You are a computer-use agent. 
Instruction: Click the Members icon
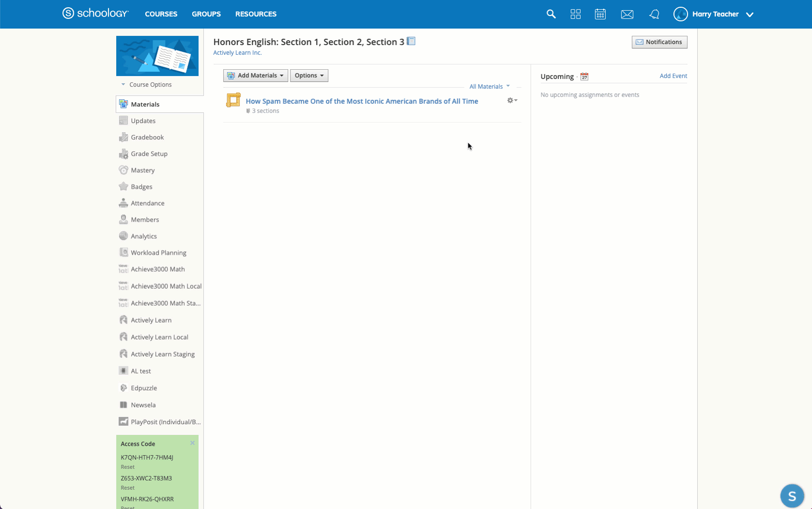point(123,219)
